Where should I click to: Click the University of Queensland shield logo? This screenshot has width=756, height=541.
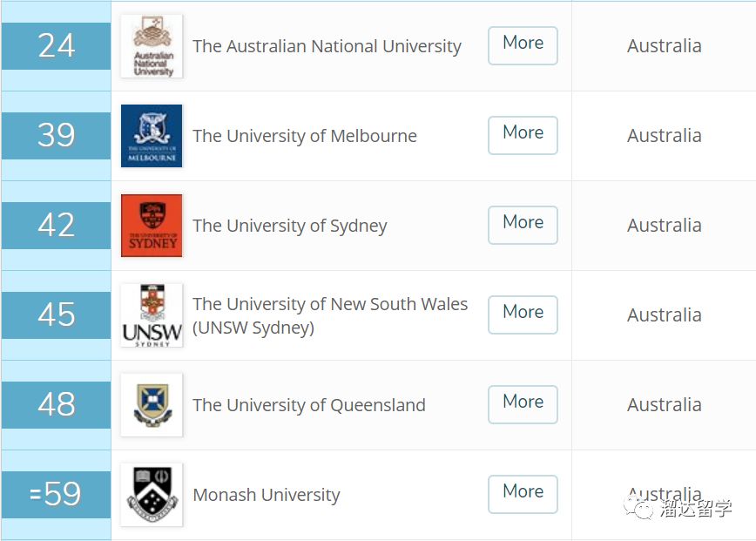(x=152, y=405)
